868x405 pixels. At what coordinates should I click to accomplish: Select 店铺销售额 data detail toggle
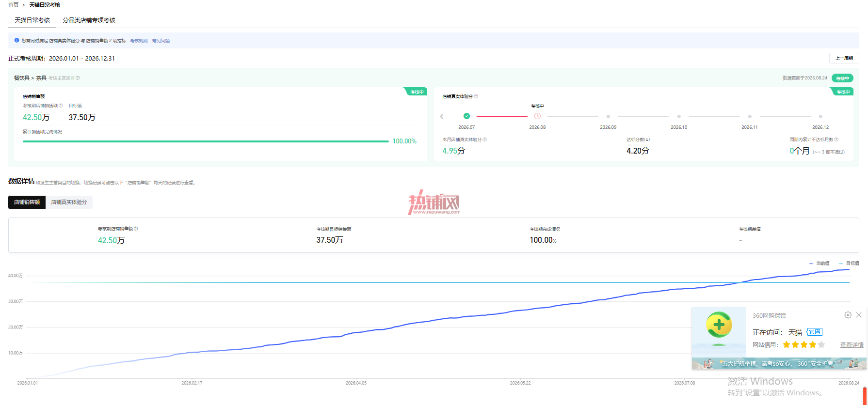pos(27,202)
